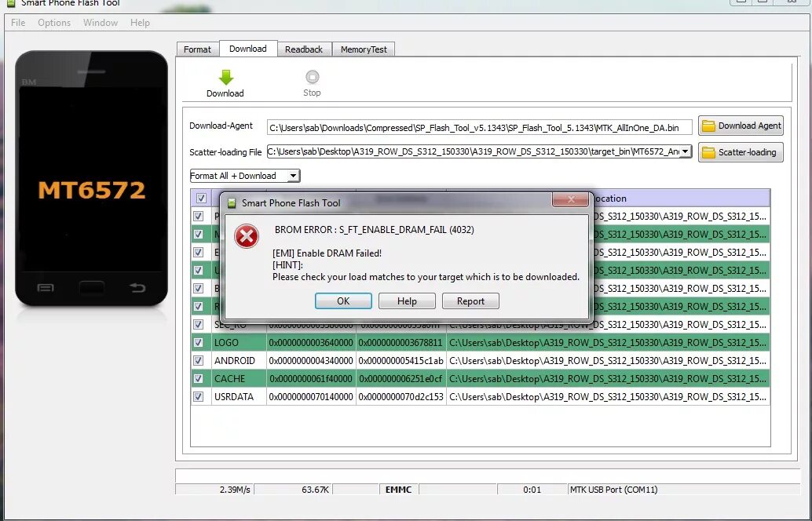Click the Scatter-loading browse button
Viewport: 812px width, 521px height.
click(x=741, y=152)
